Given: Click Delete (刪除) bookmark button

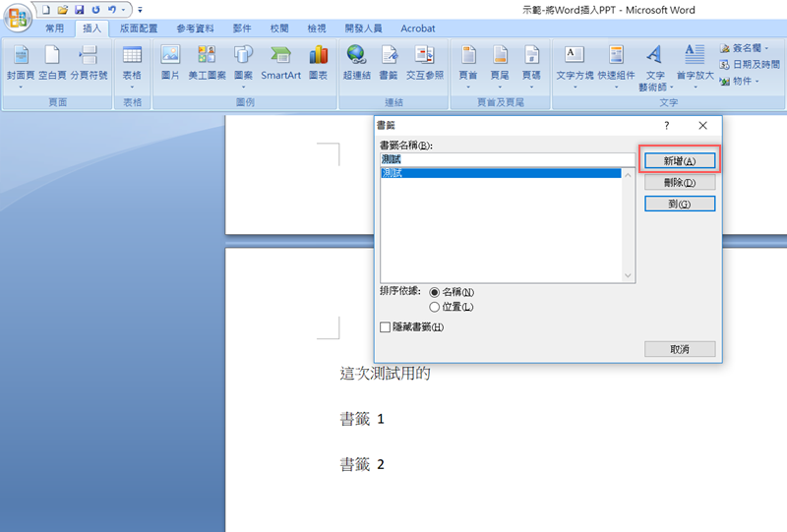Looking at the screenshot, I should tap(680, 183).
